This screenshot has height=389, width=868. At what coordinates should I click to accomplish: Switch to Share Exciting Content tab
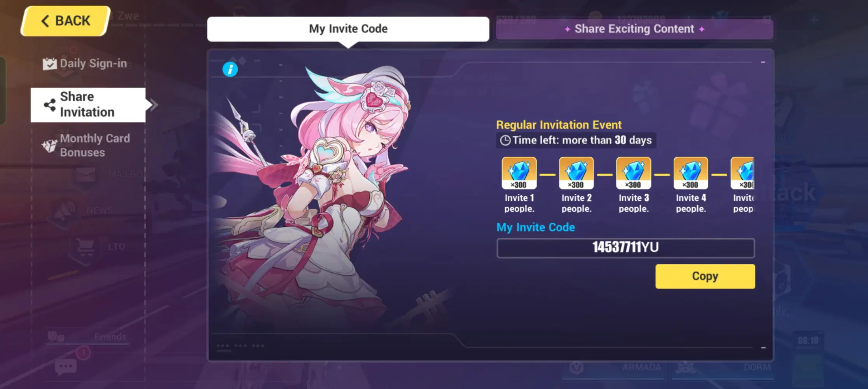click(x=634, y=29)
